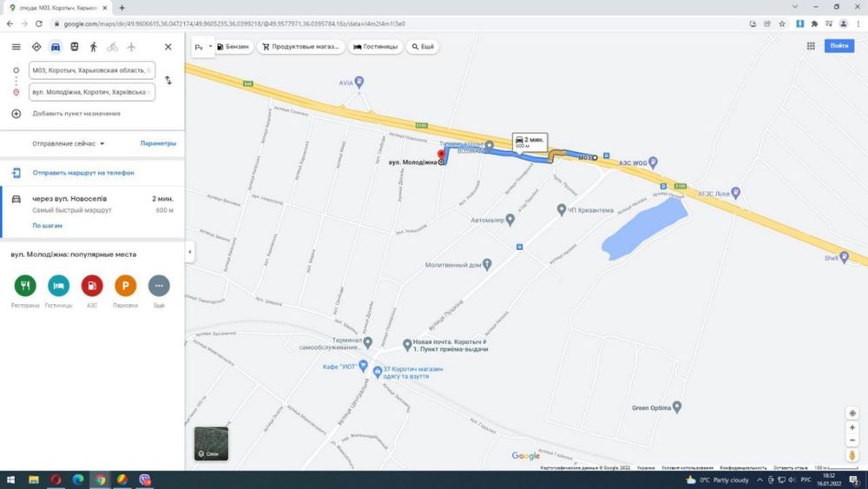868x489 pixels.
Task: Select best travel mode icon
Action: (36, 47)
